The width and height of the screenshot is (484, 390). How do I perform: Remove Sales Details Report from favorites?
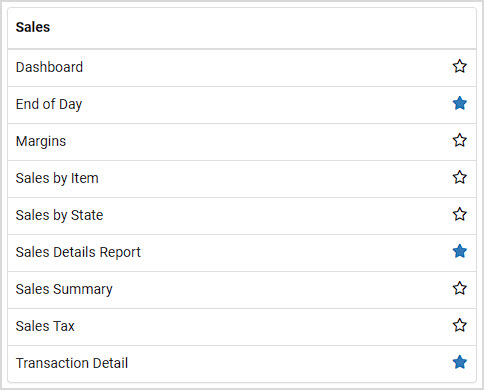460,251
